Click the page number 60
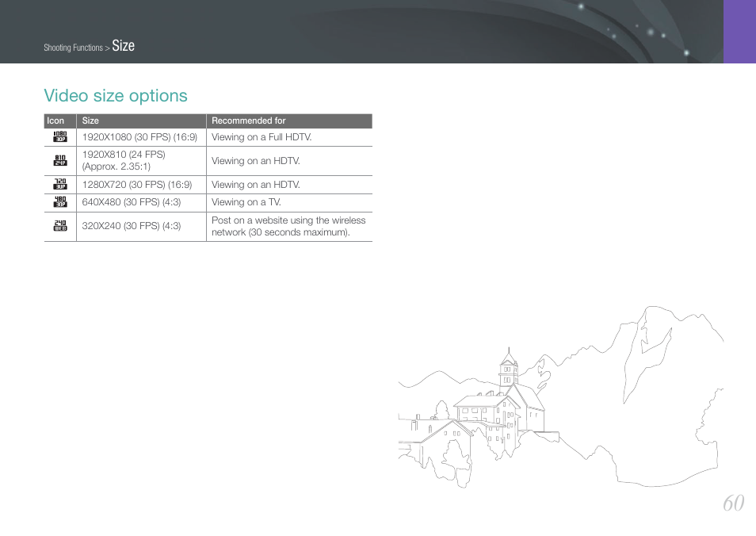The width and height of the screenshot is (756, 536). coord(733,503)
